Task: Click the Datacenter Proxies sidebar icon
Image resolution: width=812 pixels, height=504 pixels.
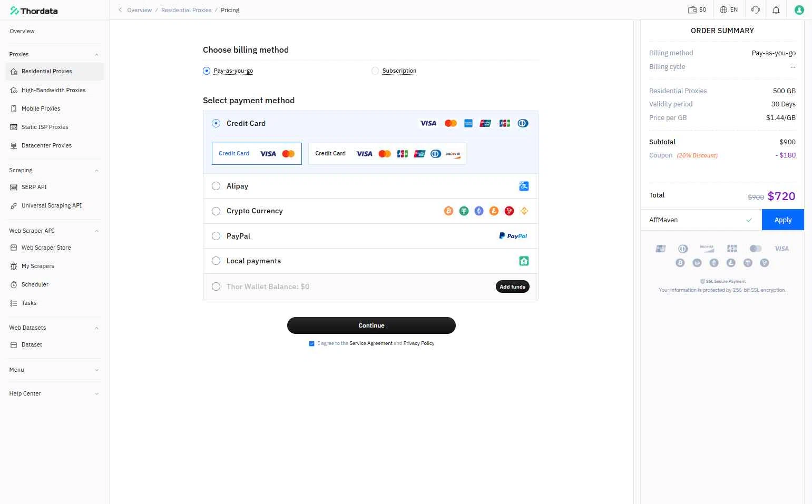Action: tap(14, 146)
